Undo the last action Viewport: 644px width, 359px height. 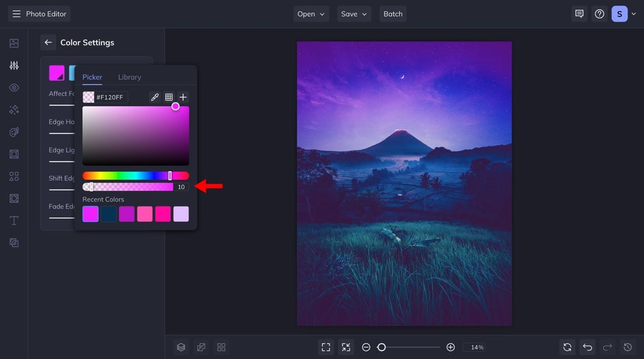pyautogui.click(x=587, y=347)
